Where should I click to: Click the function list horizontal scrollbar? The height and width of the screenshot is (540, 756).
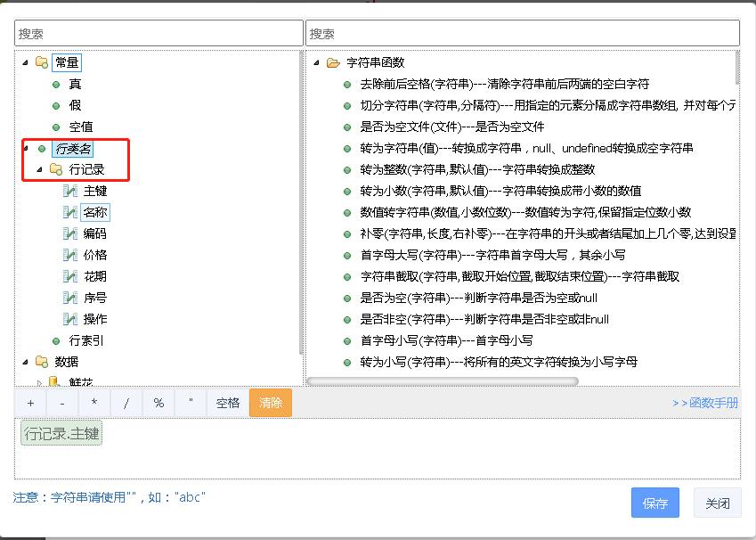pos(442,381)
